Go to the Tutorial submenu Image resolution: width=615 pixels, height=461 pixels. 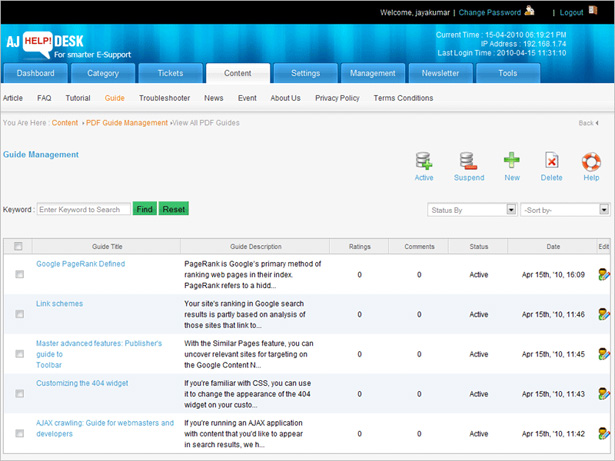click(78, 98)
